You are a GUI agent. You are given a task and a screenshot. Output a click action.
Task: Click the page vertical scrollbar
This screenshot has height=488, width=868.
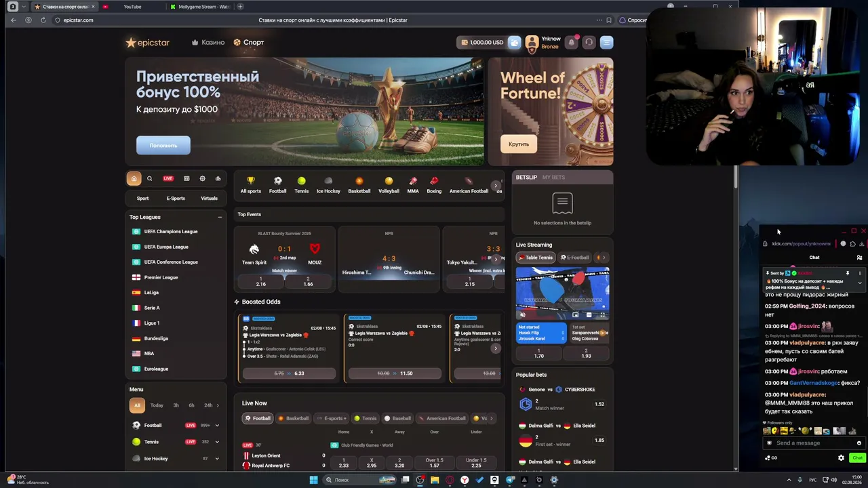pos(736,176)
